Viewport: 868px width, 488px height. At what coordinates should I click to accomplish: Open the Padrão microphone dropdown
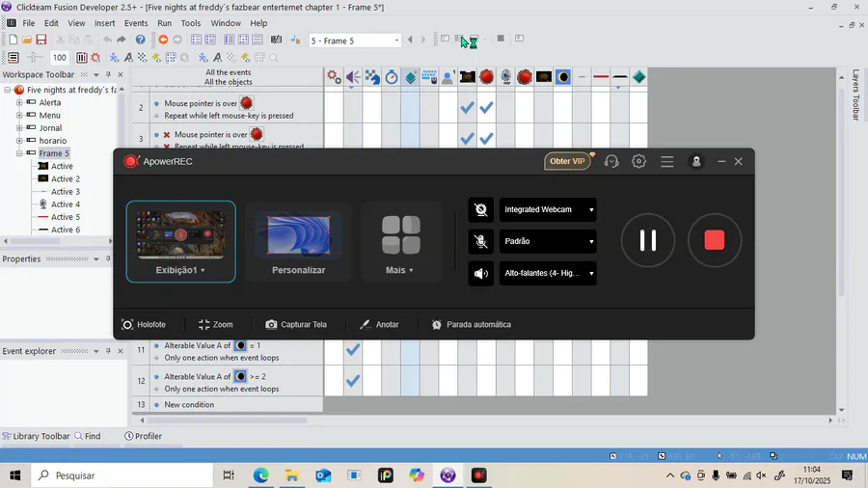(x=548, y=241)
